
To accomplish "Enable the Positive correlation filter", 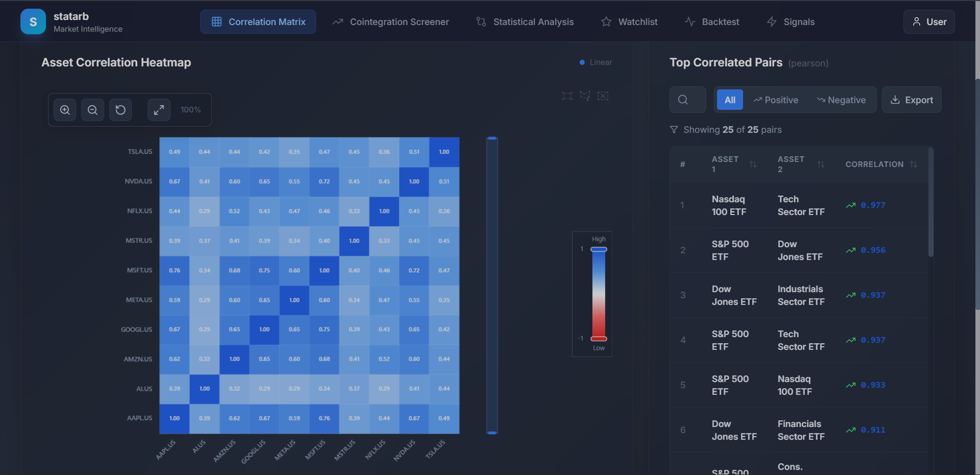I will (775, 100).
